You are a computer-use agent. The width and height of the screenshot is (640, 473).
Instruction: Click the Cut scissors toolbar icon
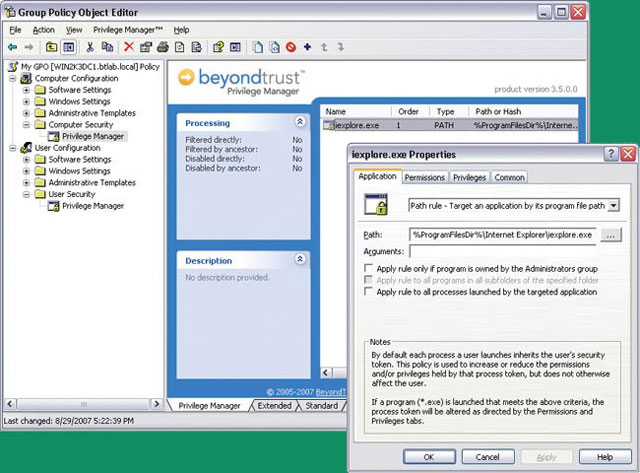(x=90, y=47)
